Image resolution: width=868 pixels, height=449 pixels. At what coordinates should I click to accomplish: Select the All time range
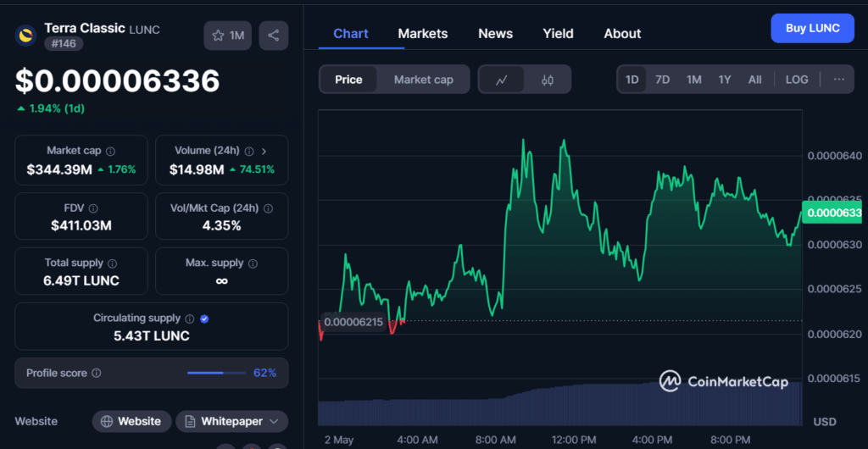tap(755, 80)
